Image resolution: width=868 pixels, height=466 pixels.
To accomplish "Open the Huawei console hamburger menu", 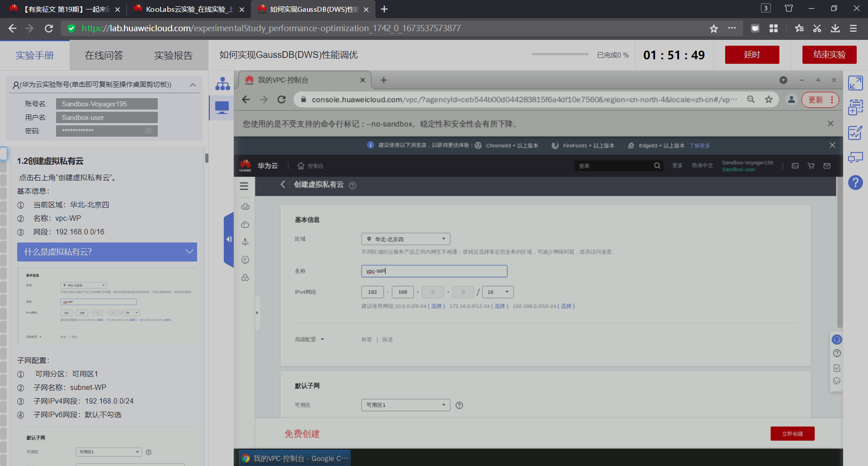I will [x=244, y=186].
